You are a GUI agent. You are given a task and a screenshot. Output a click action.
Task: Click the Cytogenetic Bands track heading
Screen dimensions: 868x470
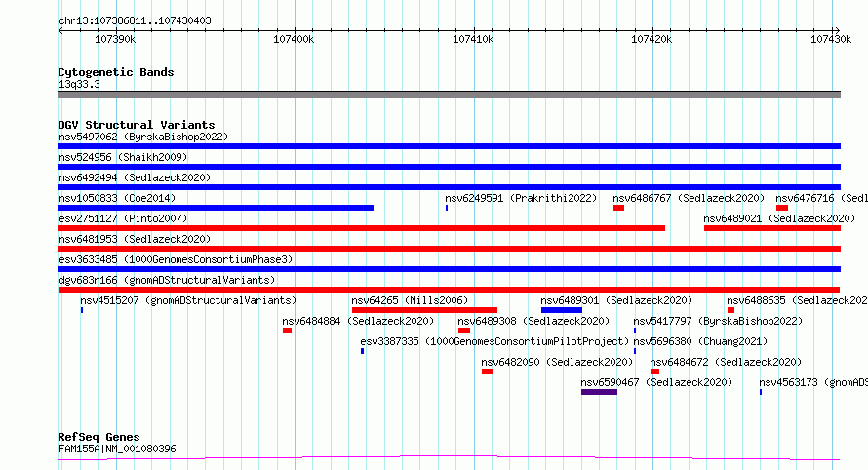116,72
